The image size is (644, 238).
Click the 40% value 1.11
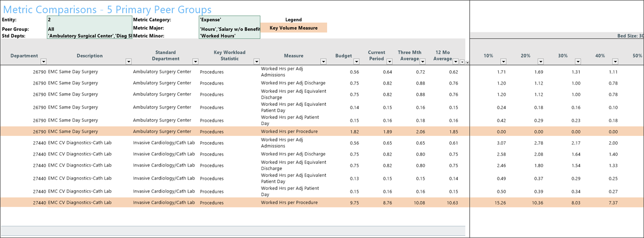tap(613, 72)
